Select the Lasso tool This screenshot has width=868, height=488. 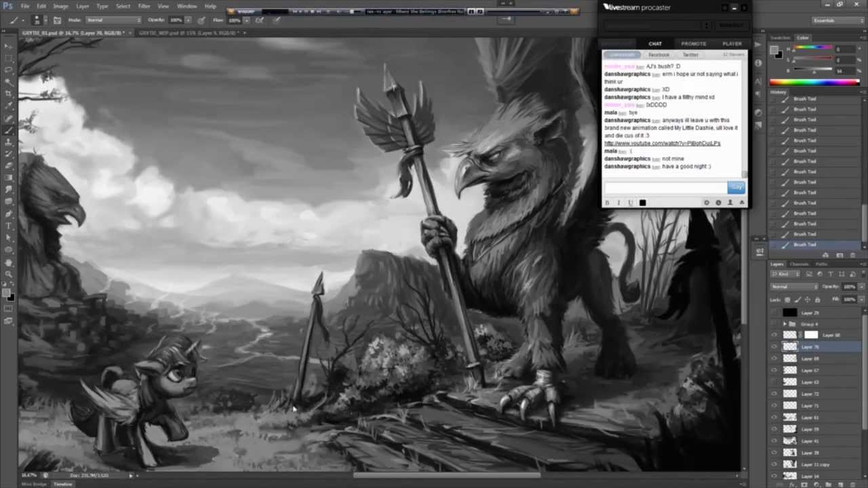[9, 69]
